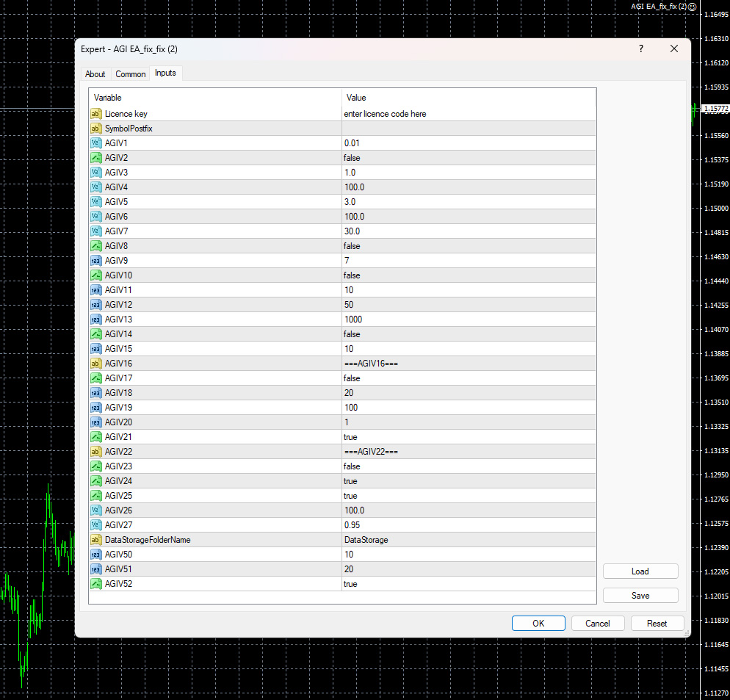
Task: Select the Licence key value field
Action: point(469,114)
